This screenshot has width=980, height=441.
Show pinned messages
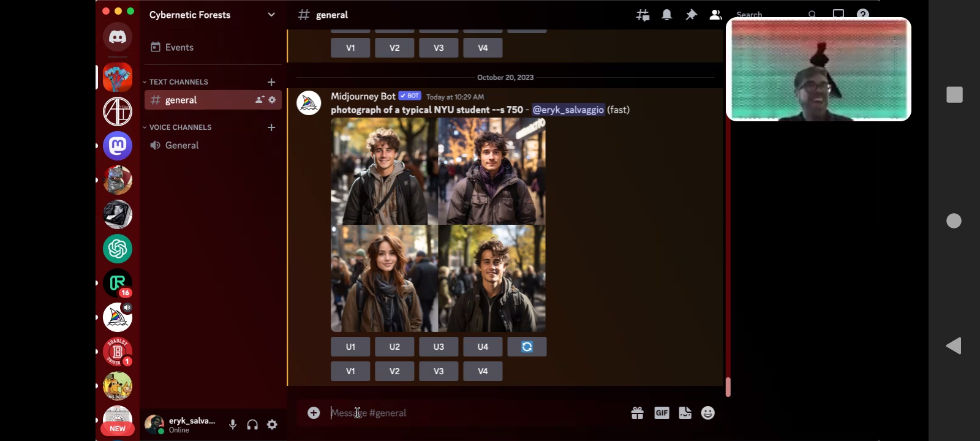coord(691,15)
